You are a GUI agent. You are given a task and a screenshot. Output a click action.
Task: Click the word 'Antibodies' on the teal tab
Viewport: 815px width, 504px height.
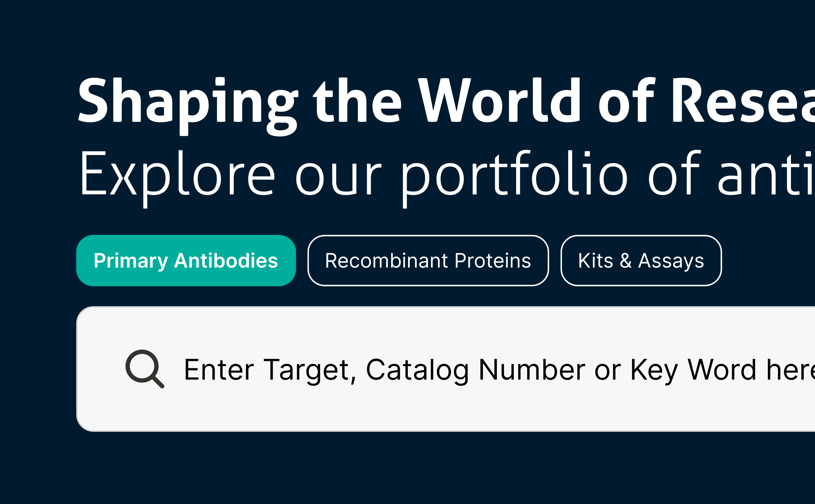click(226, 261)
